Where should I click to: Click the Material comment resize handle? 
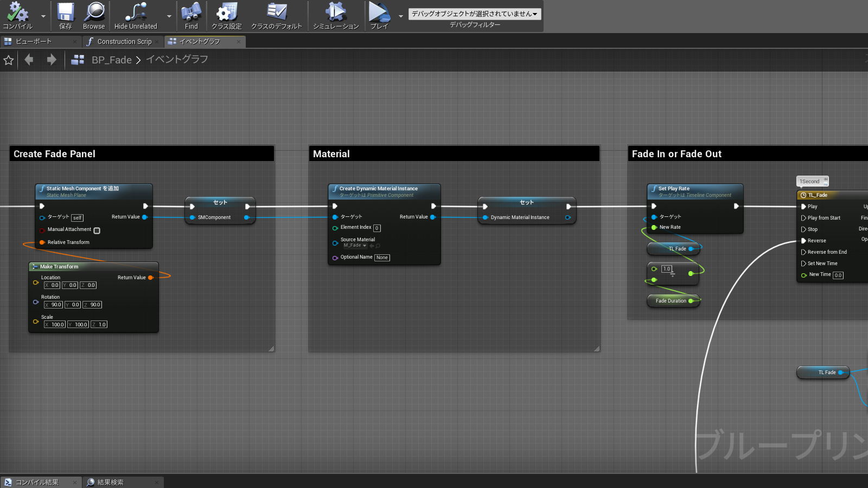597,349
